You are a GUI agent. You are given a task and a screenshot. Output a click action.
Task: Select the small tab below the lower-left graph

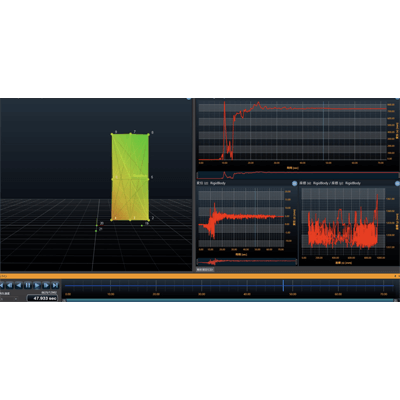(205, 269)
